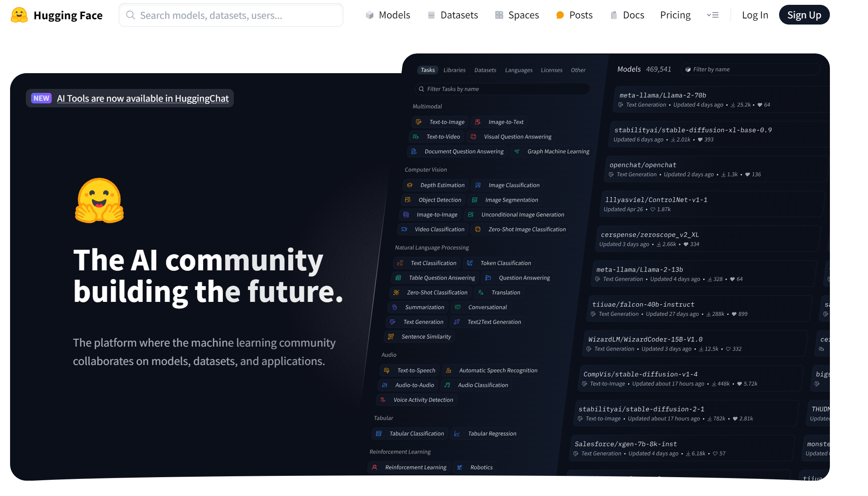Click Sign Up button
The image size is (868, 496).
[804, 14]
